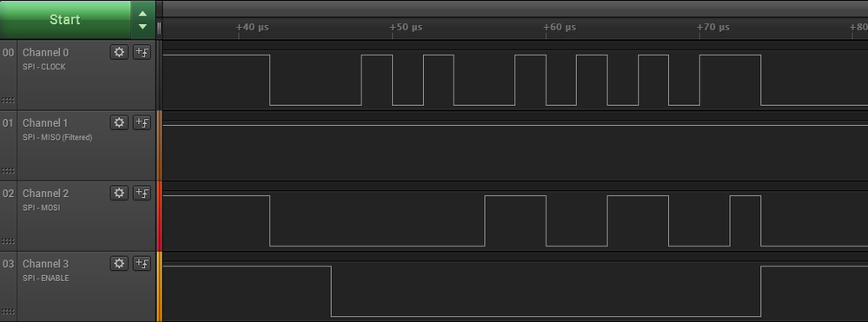Open Channel 2 settings gear
This screenshot has width=868, height=322.
[119, 193]
